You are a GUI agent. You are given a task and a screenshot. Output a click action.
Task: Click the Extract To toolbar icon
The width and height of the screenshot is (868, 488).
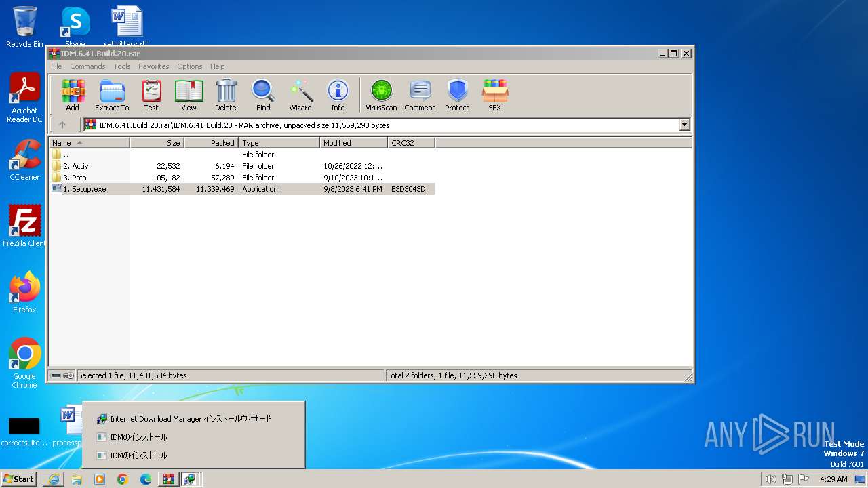click(112, 95)
